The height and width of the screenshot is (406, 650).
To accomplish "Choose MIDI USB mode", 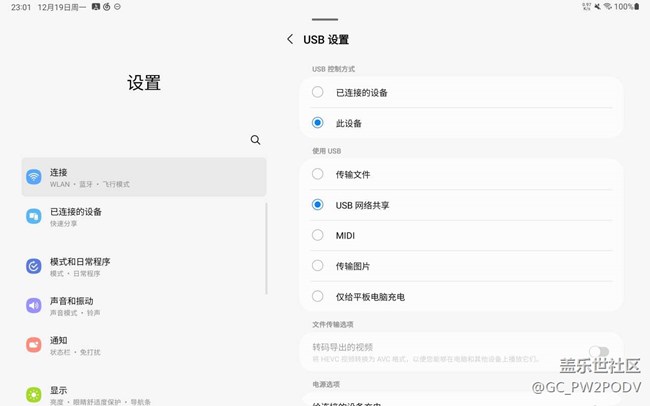I will tap(317, 235).
